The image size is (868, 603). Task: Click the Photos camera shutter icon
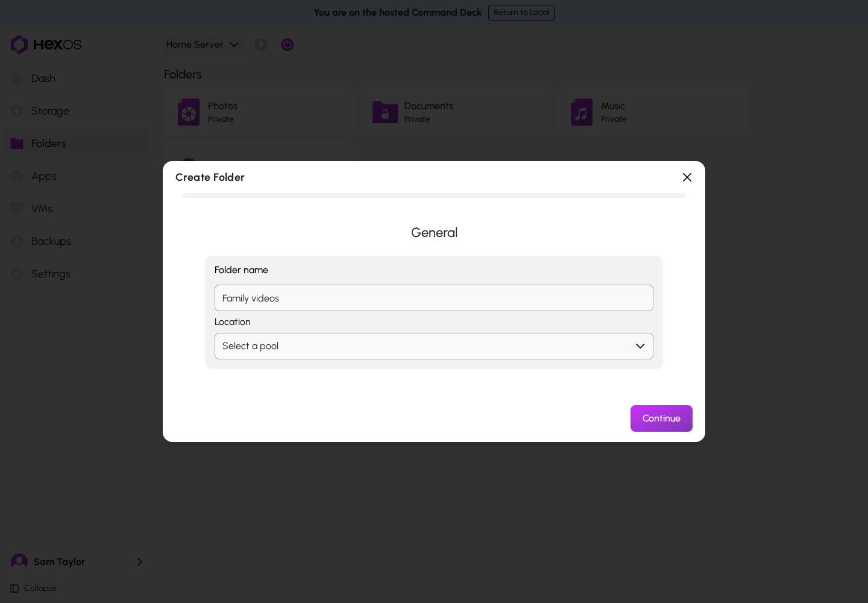[189, 112]
